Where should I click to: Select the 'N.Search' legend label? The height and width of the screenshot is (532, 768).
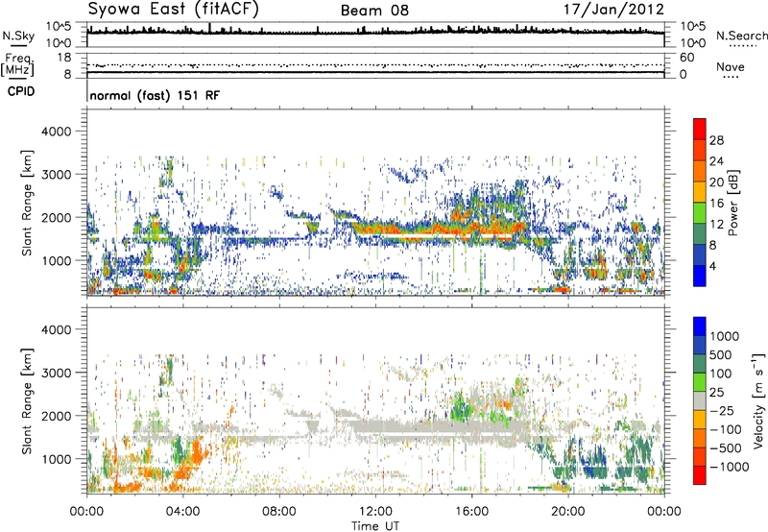pyautogui.click(x=741, y=36)
